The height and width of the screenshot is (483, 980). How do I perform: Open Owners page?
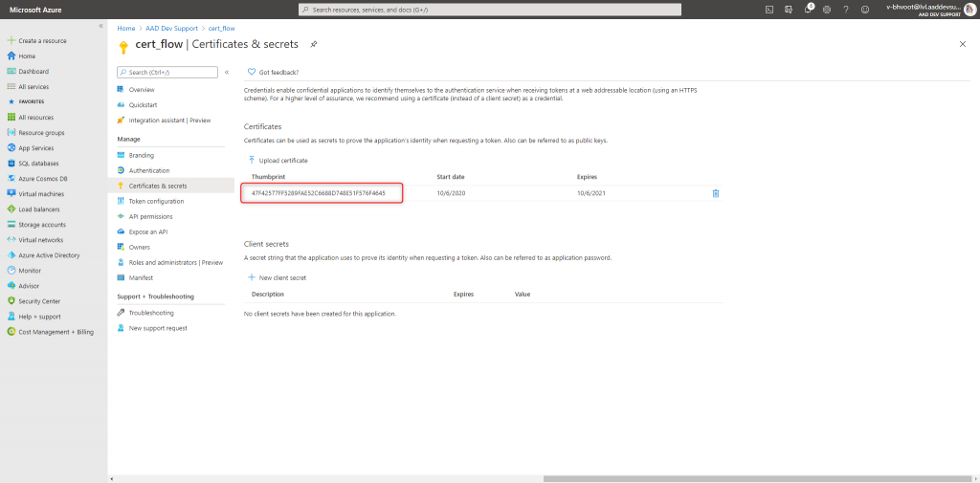pos(134,247)
